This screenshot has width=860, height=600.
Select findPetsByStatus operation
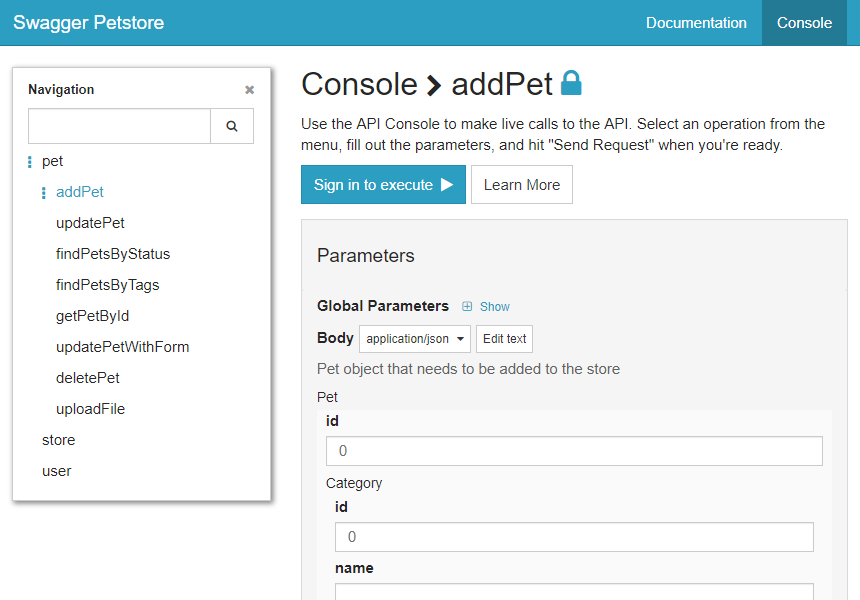pyautogui.click(x=113, y=254)
